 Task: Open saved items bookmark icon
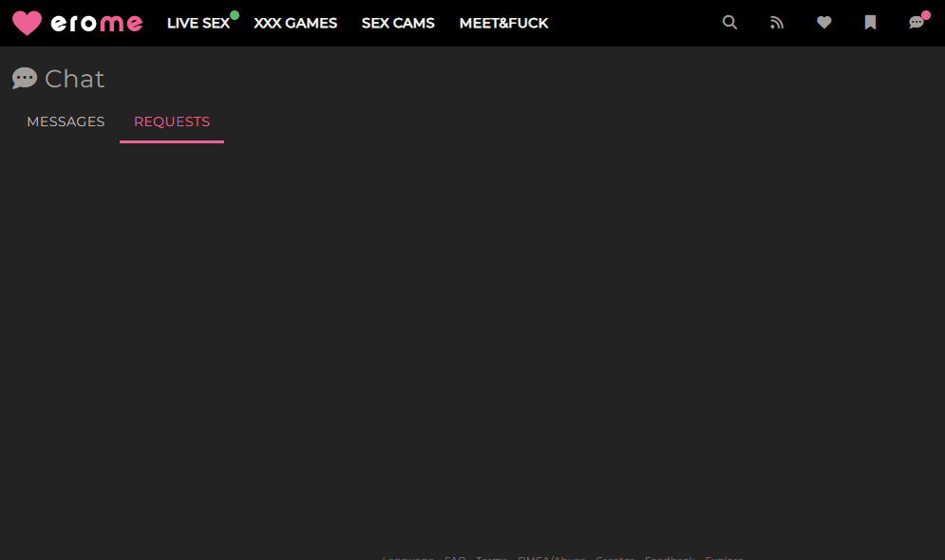coord(870,23)
